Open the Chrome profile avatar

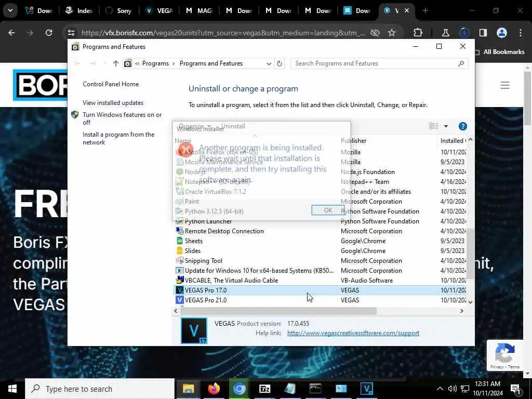click(x=502, y=33)
